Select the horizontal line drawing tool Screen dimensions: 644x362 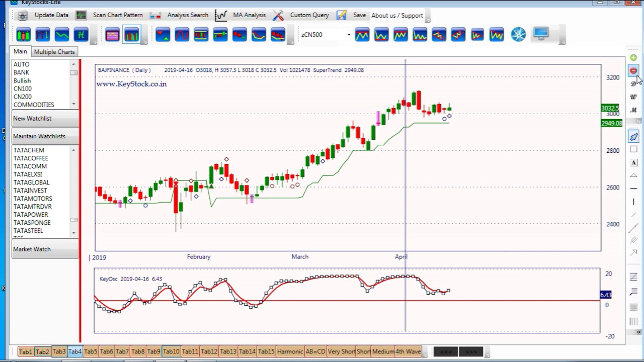[633, 189]
